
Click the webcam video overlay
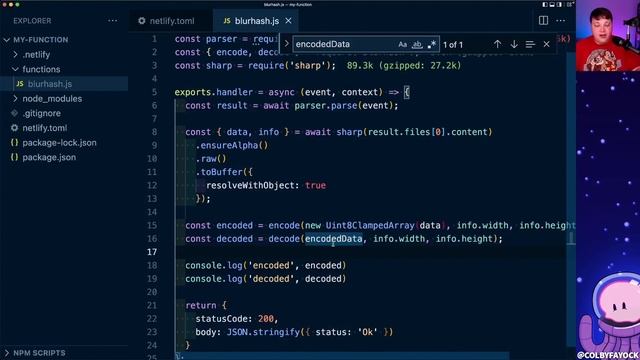point(608,36)
